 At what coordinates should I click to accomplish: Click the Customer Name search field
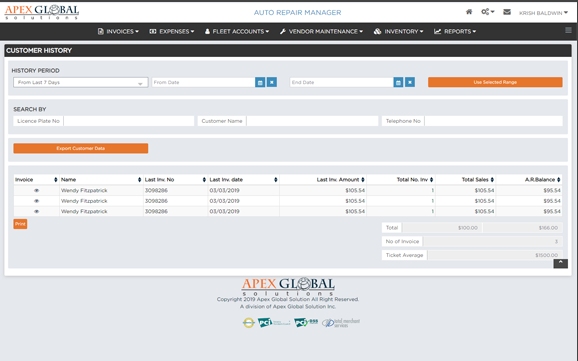pos(312,121)
